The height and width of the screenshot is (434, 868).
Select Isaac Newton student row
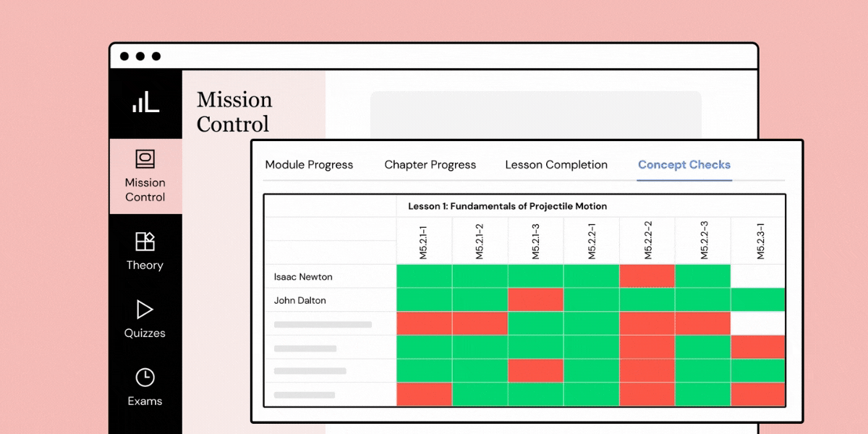(x=303, y=277)
